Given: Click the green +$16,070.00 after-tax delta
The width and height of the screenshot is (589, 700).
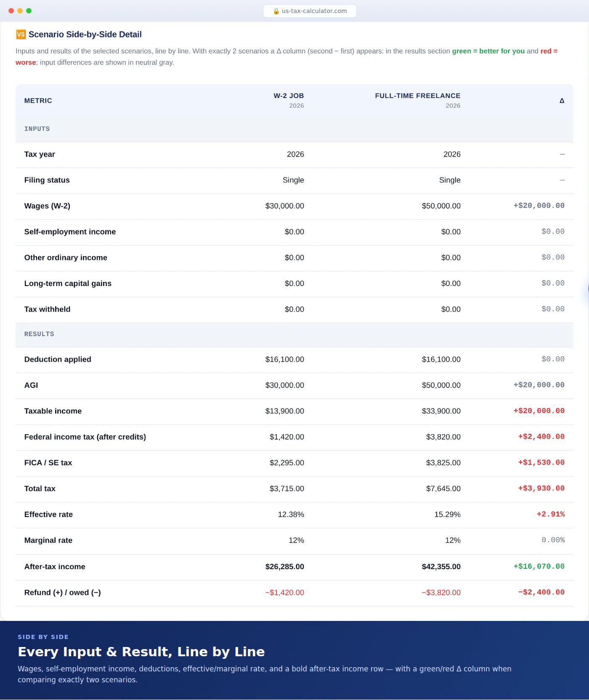Looking at the screenshot, I should click(539, 566).
